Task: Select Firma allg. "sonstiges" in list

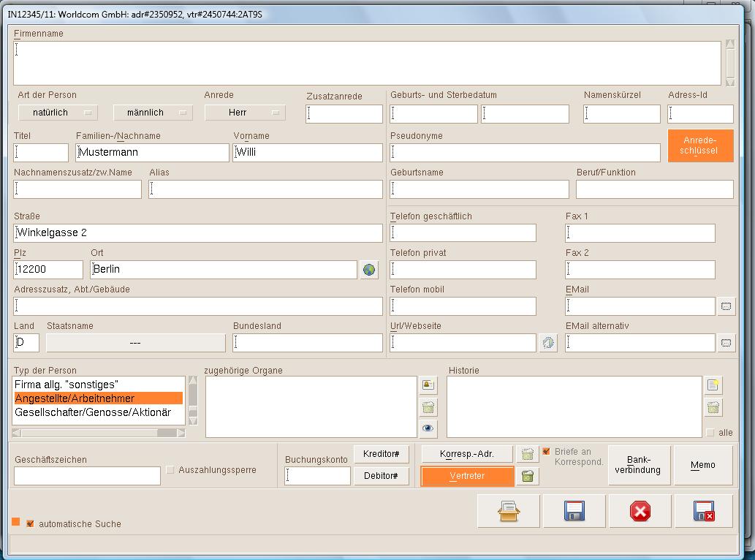Action: click(98, 385)
